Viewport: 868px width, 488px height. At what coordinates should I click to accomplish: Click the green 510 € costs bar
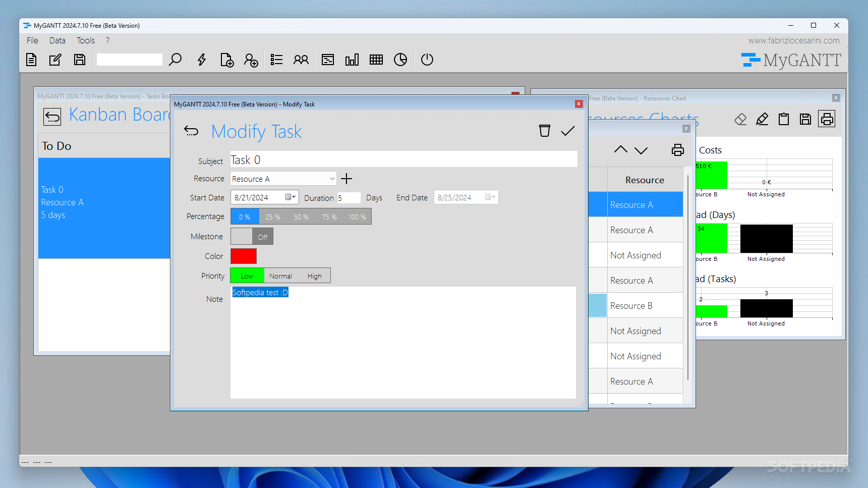pos(711,175)
